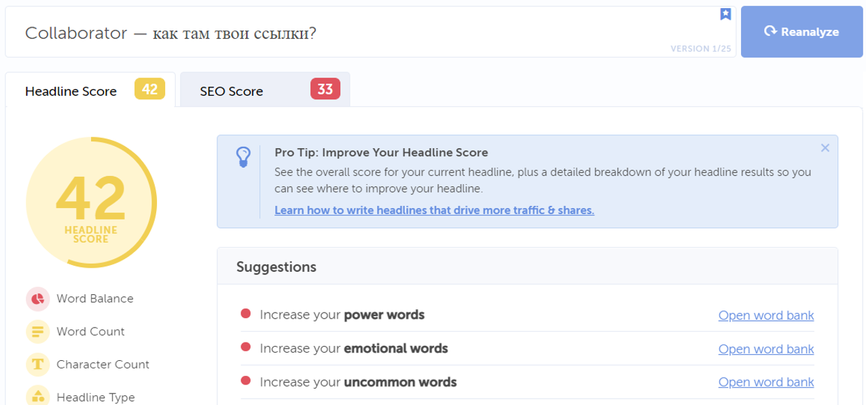Viewport: 868px width, 405px height.
Task: Click the bookmark icon in headline field
Action: (x=725, y=14)
